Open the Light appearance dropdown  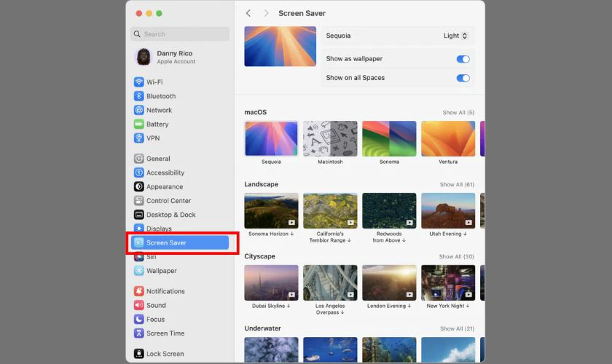[455, 36]
